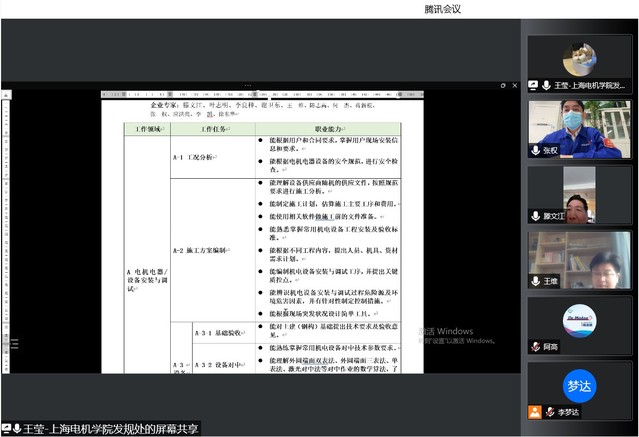
Task: Click the 王莹 screen sharing label at bottom
Action: coord(110,428)
